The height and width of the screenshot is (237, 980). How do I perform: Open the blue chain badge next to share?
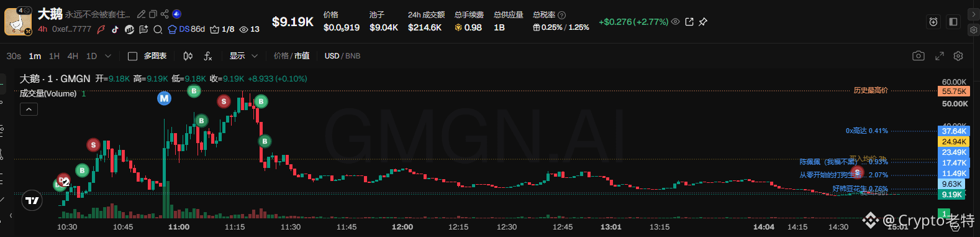click(176, 14)
